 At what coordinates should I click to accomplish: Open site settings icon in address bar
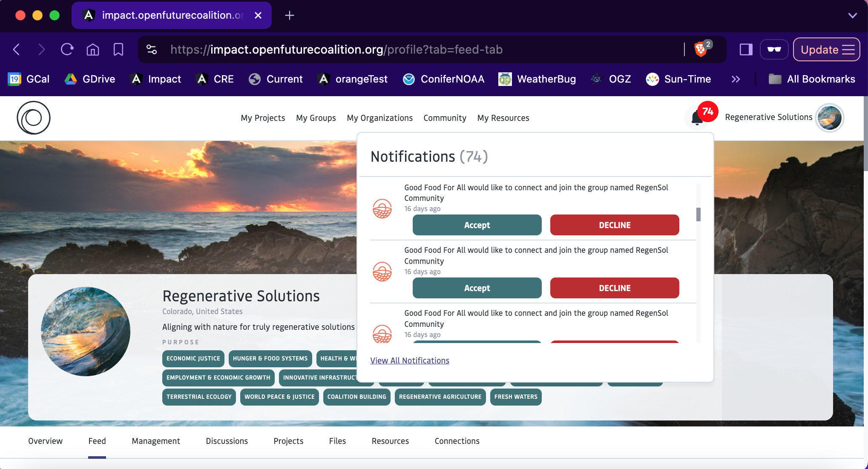coord(152,49)
